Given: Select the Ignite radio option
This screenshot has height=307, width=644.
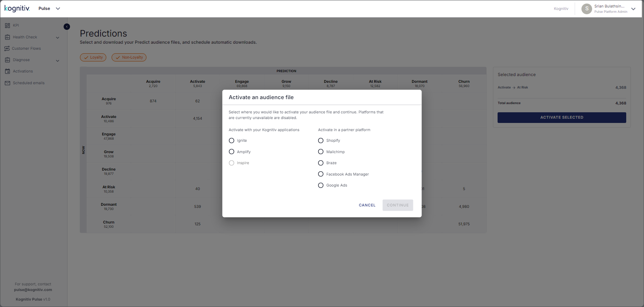Looking at the screenshot, I should pos(231,140).
